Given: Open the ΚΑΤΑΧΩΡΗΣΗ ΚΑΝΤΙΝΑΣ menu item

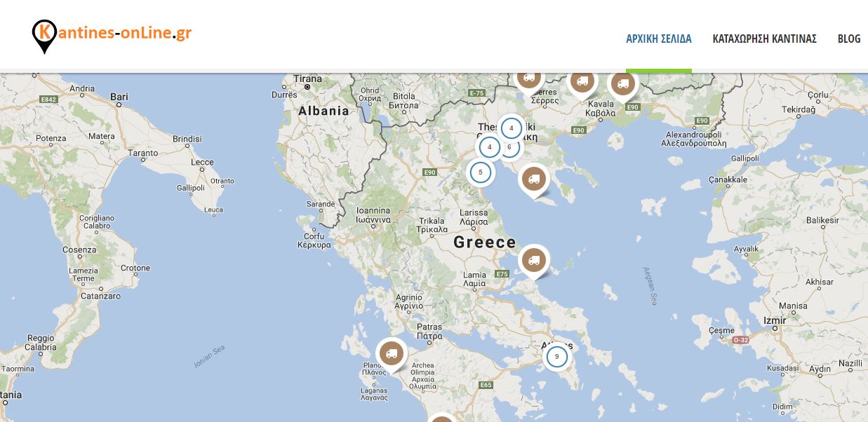Looking at the screenshot, I should 764,39.
